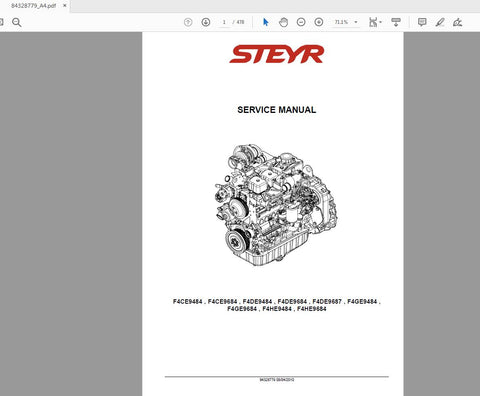
Task: Click the footer document number text
Action: (277, 380)
